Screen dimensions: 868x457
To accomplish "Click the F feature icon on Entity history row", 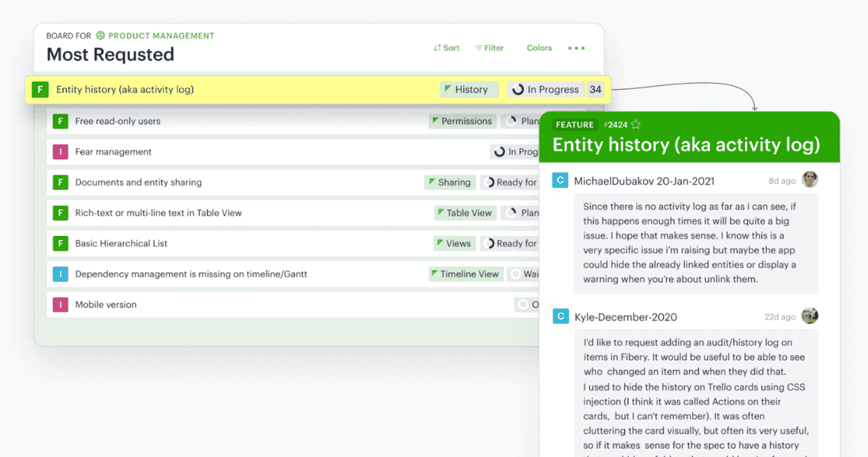I will [40, 89].
